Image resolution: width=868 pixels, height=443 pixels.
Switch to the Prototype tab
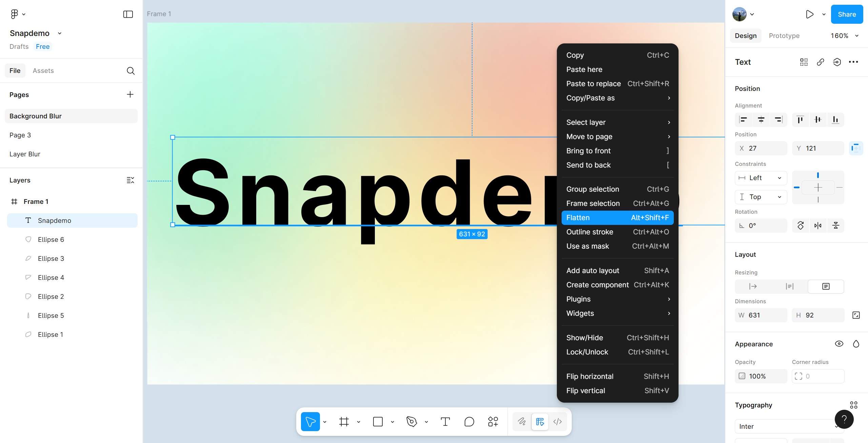tap(784, 36)
